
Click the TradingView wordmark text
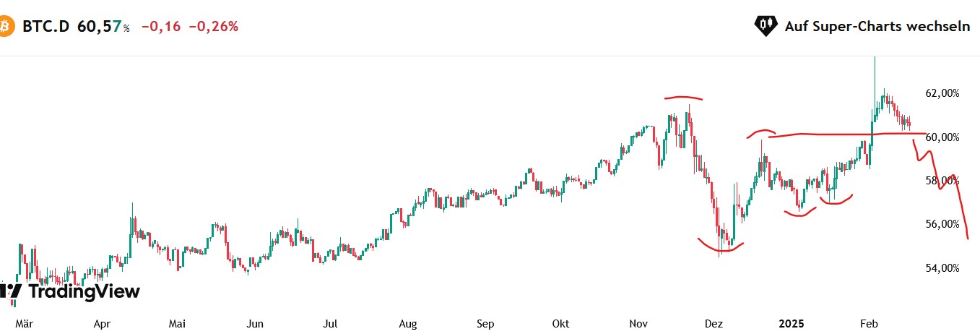83,292
